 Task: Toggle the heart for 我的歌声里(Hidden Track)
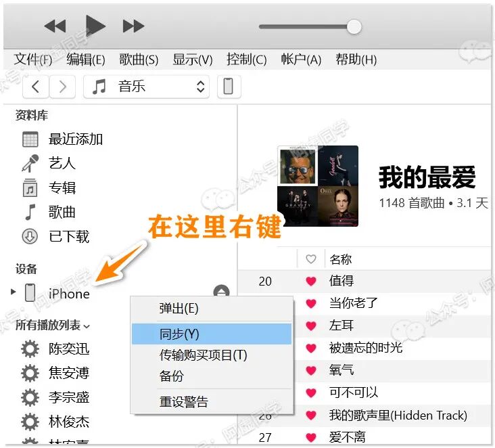click(311, 415)
